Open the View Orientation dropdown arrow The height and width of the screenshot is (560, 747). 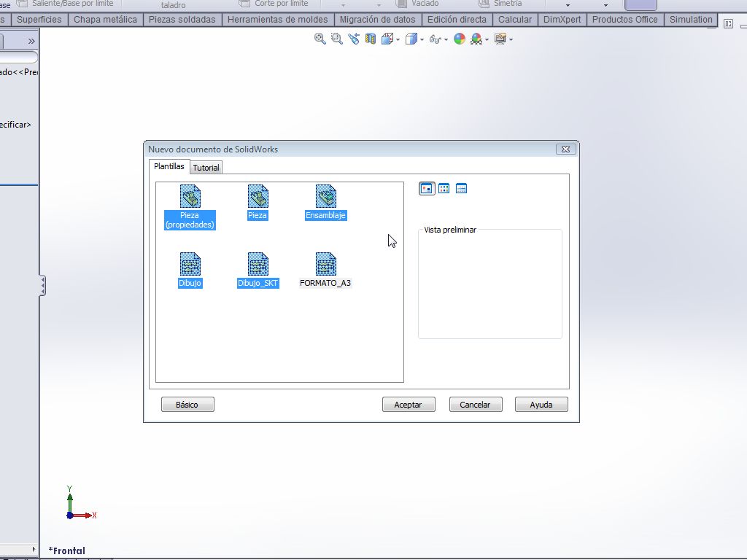click(x=398, y=40)
